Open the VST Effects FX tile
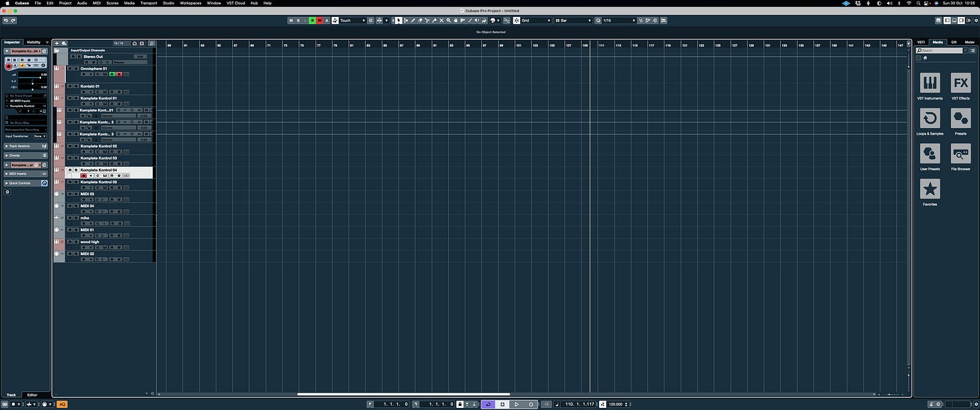The height and width of the screenshot is (410, 980). pos(960,83)
